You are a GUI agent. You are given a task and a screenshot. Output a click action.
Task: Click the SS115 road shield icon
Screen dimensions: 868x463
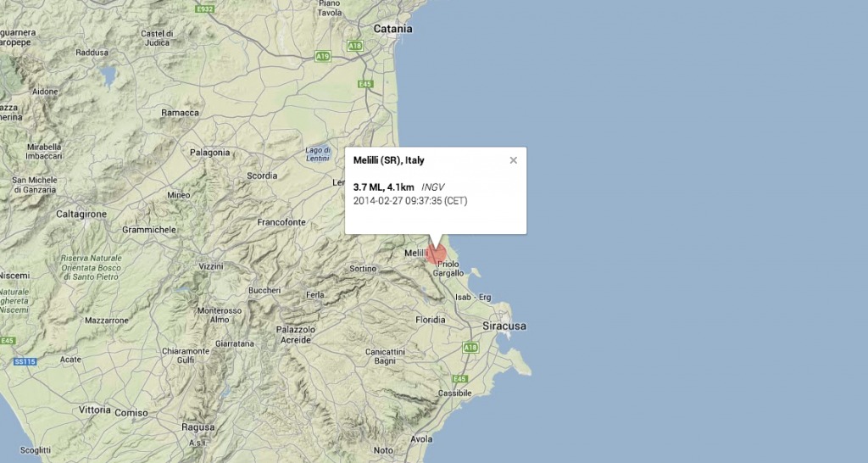tap(25, 361)
